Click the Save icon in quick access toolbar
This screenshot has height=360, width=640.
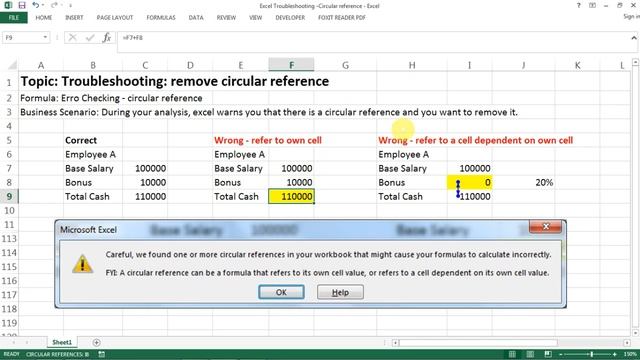22,5
